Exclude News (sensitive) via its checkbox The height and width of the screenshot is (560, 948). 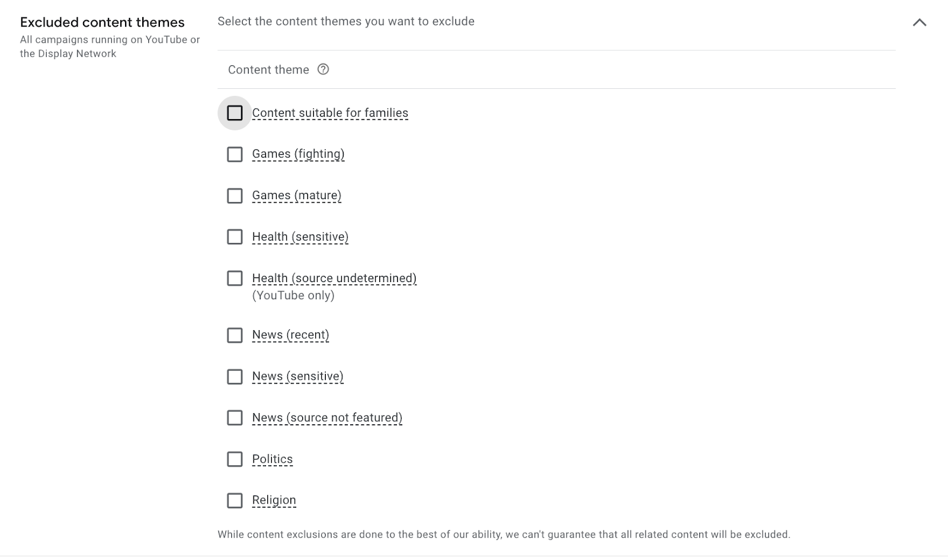tap(235, 376)
